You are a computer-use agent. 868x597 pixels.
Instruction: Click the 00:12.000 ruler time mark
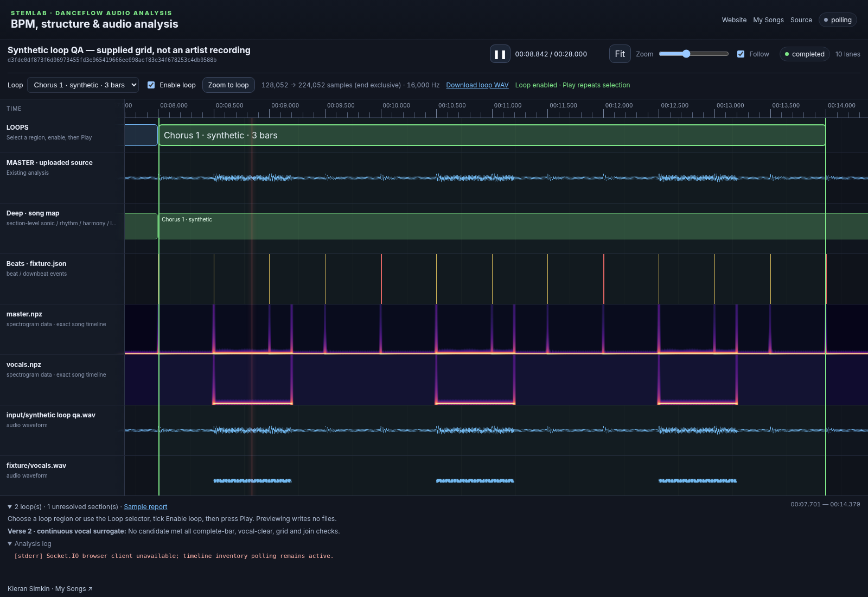[x=619, y=105]
